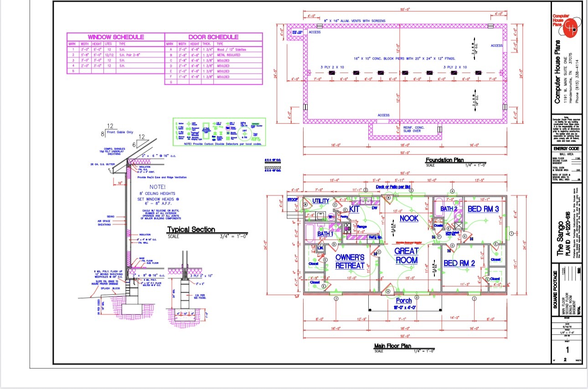588x389 pixels.
Task: Click the green electrical legend box
Action: point(218,131)
